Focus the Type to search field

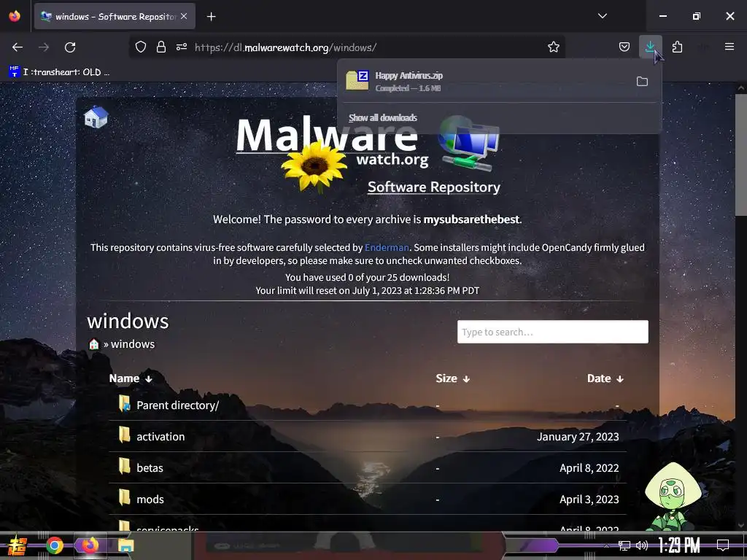tap(553, 332)
